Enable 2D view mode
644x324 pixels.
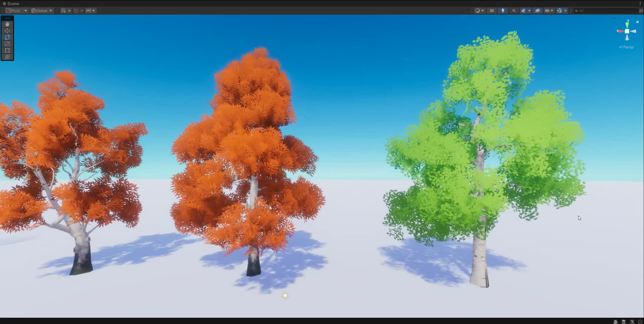coord(492,10)
